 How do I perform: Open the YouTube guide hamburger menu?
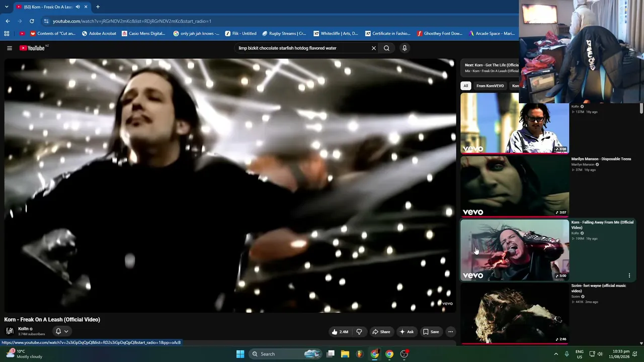10,48
